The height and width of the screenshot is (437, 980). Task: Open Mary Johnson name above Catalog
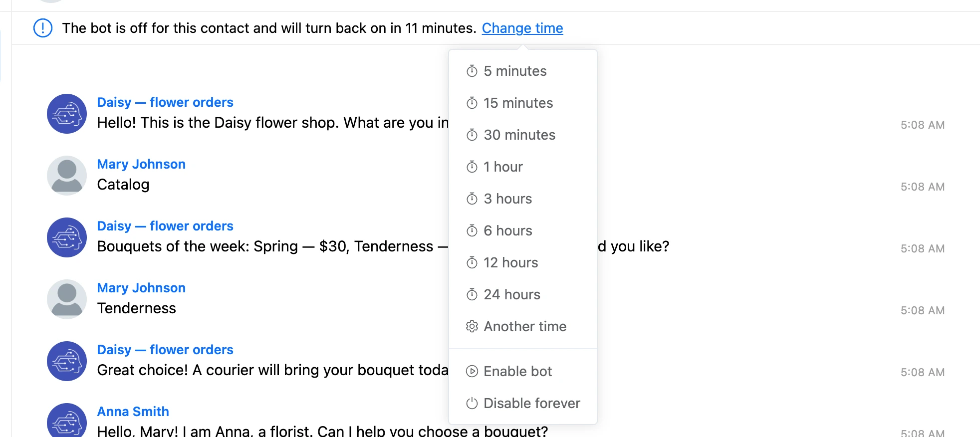click(141, 164)
